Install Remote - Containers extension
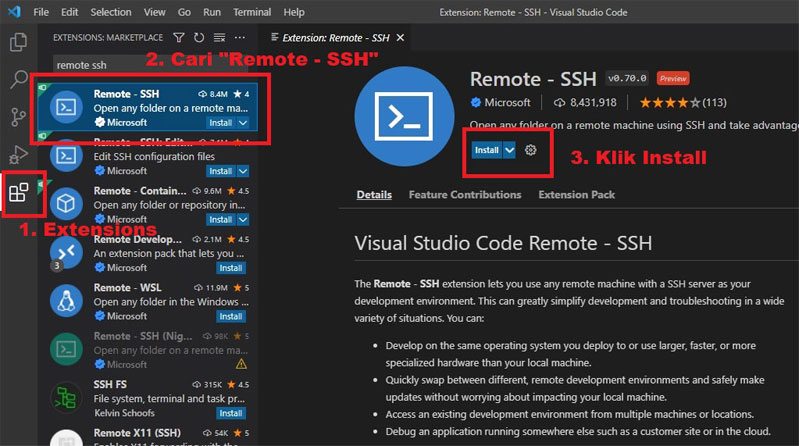This screenshot has height=446, width=799. point(221,219)
